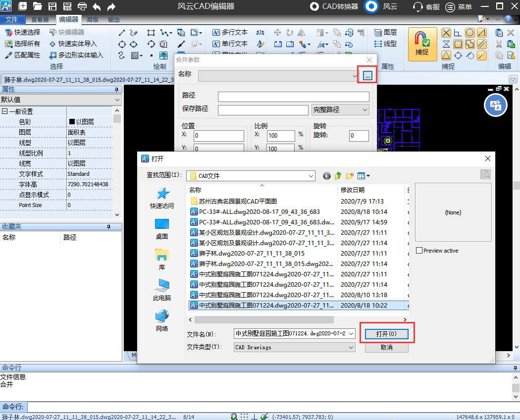Open 库 in dialog sidebar
This screenshot has width=520, height=420.
click(162, 260)
